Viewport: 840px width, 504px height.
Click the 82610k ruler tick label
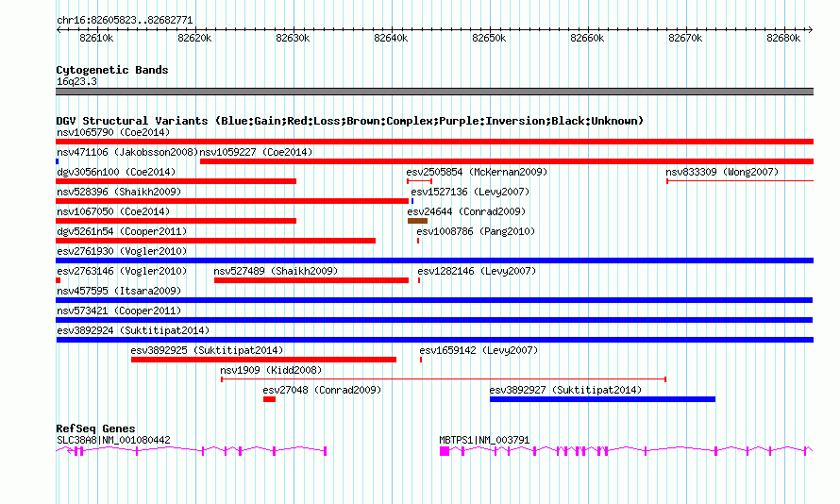coord(96,38)
